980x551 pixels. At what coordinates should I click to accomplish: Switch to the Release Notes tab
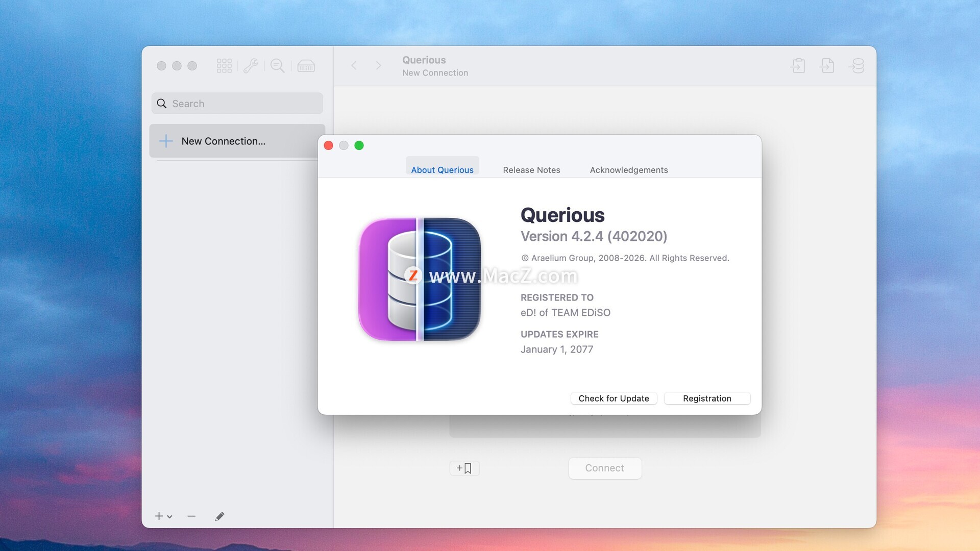click(x=531, y=170)
